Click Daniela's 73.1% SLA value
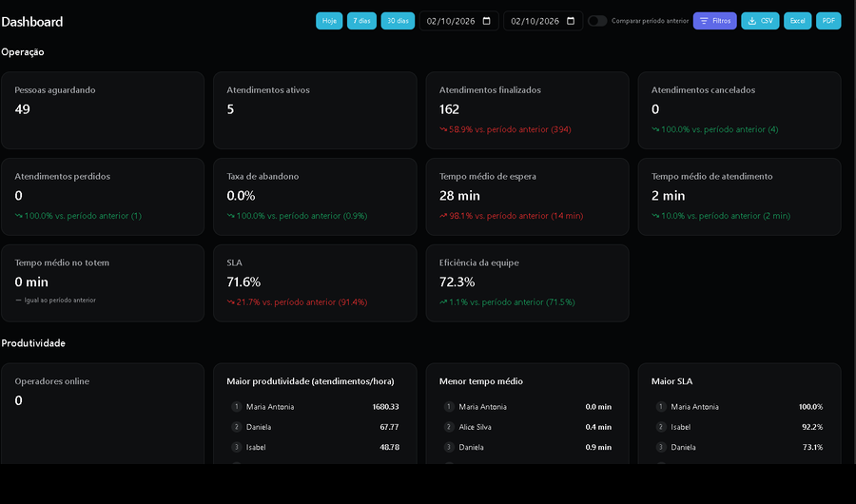Viewport: 856px width, 504px height. (x=812, y=447)
